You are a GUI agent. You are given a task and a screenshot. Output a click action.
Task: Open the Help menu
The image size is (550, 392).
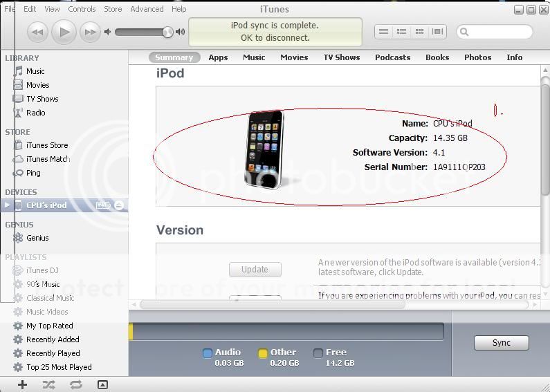[179, 9]
